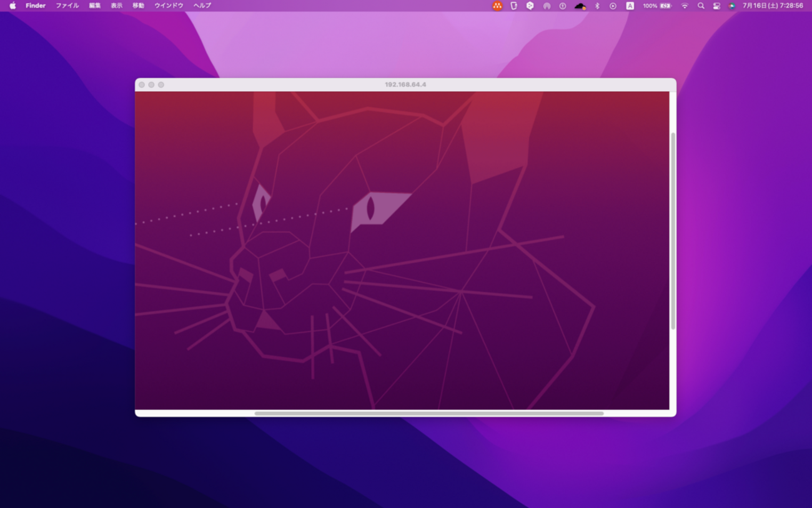
Task: Open the ヘルプ menu
Action: coord(202,6)
